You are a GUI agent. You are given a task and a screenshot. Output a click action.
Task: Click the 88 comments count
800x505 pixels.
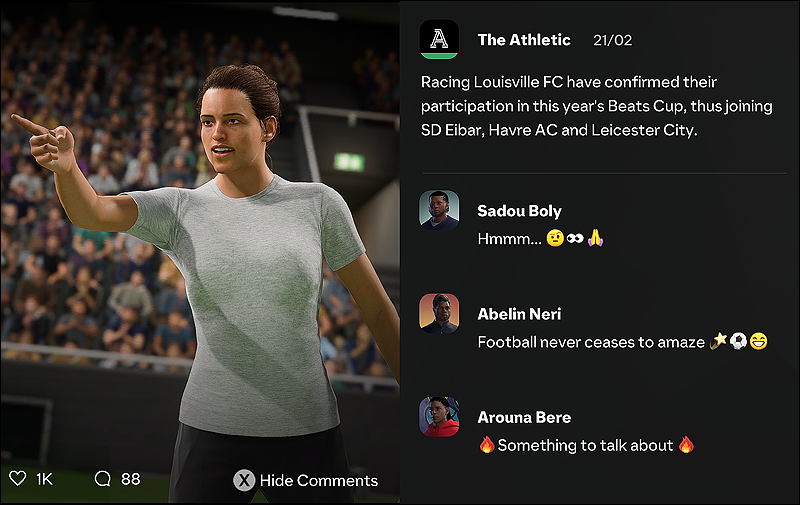(131, 479)
